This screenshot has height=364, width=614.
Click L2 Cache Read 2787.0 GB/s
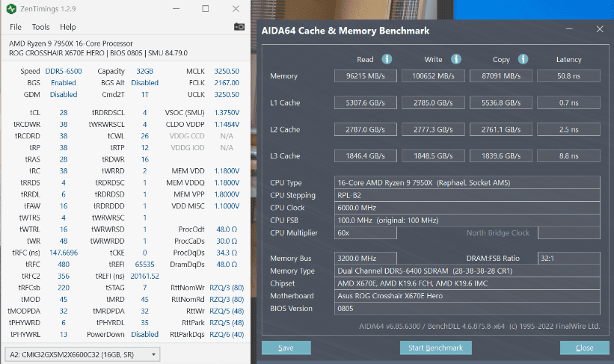click(366, 129)
